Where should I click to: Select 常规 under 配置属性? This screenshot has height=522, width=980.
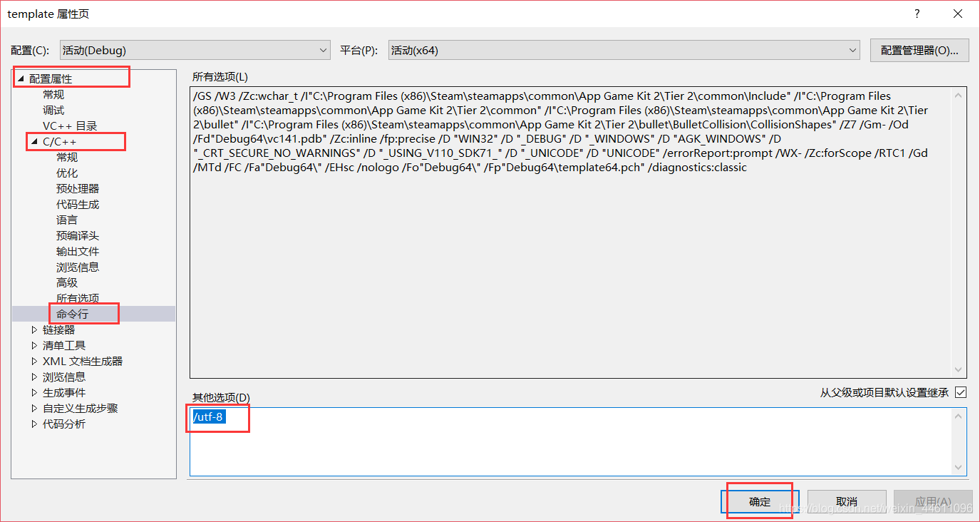coord(53,95)
